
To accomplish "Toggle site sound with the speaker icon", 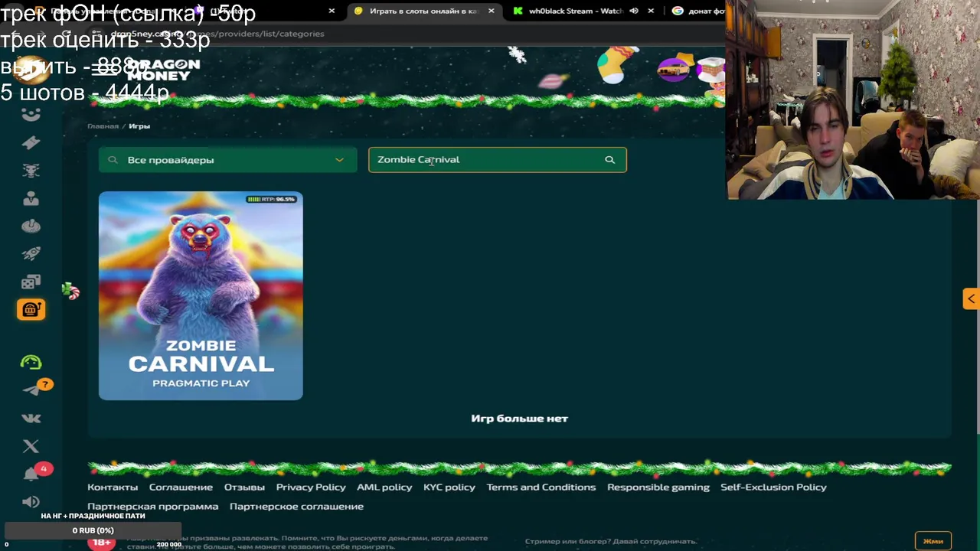I will click(x=31, y=502).
